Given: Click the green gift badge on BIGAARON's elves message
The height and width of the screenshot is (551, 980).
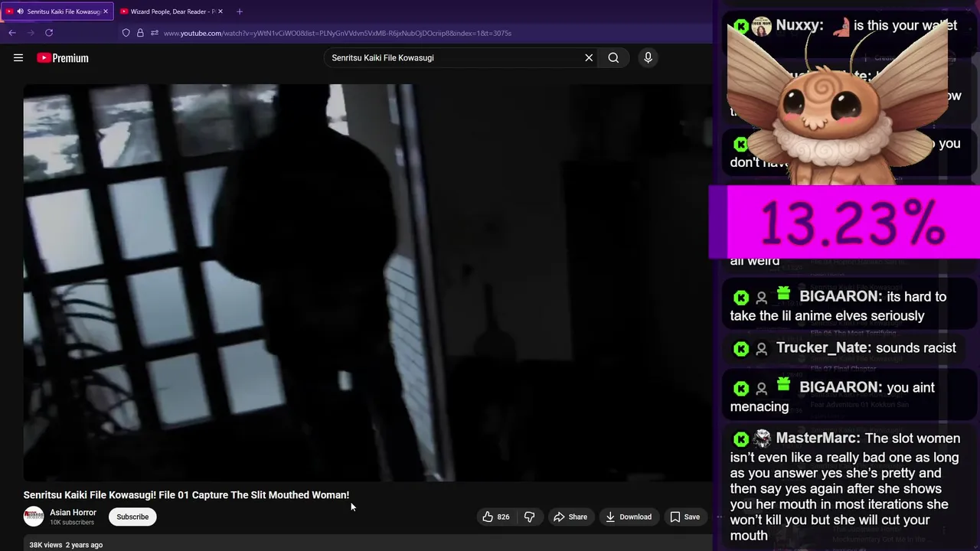Looking at the screenshot, I should coord(783,294).
